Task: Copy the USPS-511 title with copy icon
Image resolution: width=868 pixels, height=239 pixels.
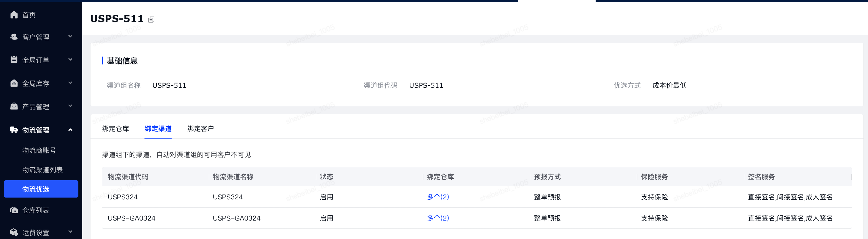Action: tap(151, 20)
